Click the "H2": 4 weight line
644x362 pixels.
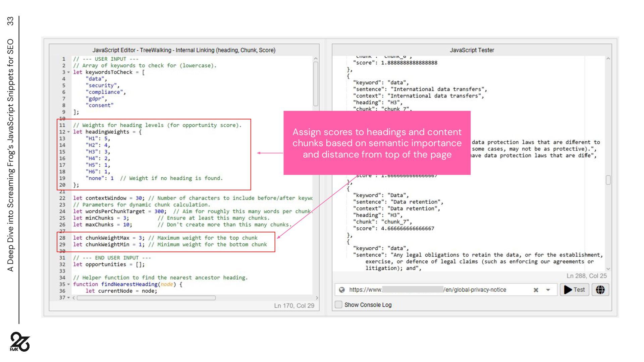98,145
